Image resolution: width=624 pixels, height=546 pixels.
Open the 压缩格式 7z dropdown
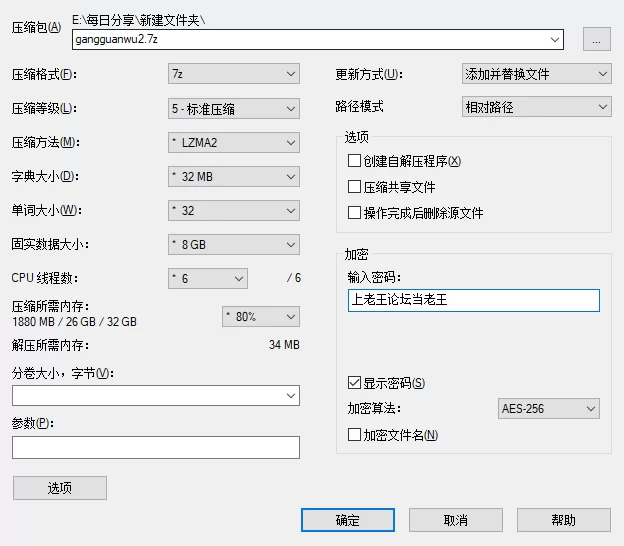[234, 74]
